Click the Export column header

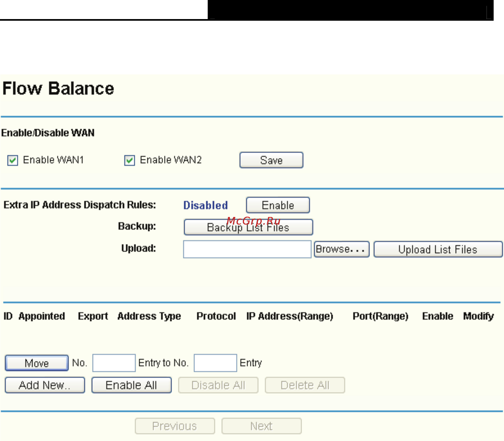coord(93,316)
